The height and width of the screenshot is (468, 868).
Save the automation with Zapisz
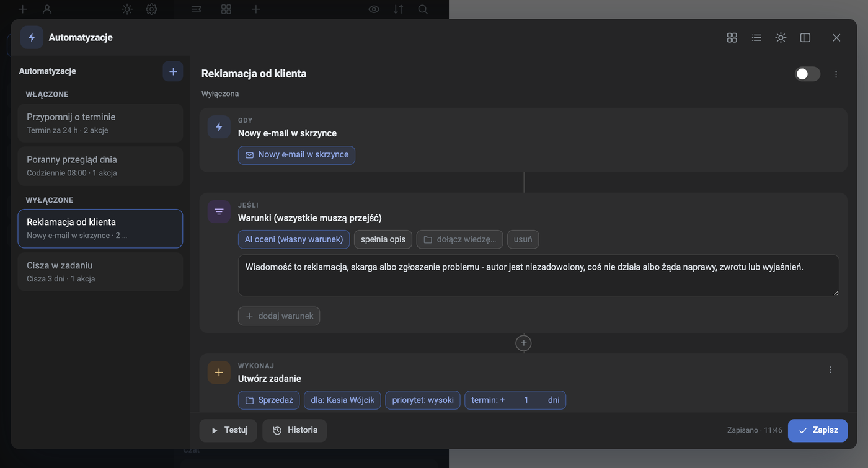pos(818,430)
